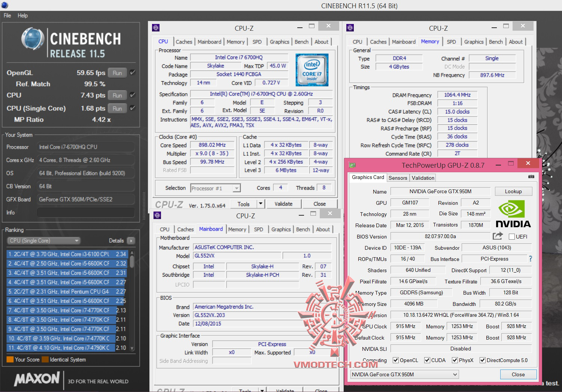Toggle the CUDA checkbox

coord(427,360)
